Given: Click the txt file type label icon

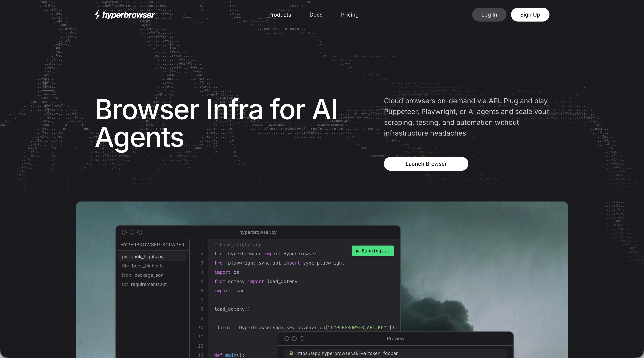Looking at the screenshot, I should (x=125, y=284).
